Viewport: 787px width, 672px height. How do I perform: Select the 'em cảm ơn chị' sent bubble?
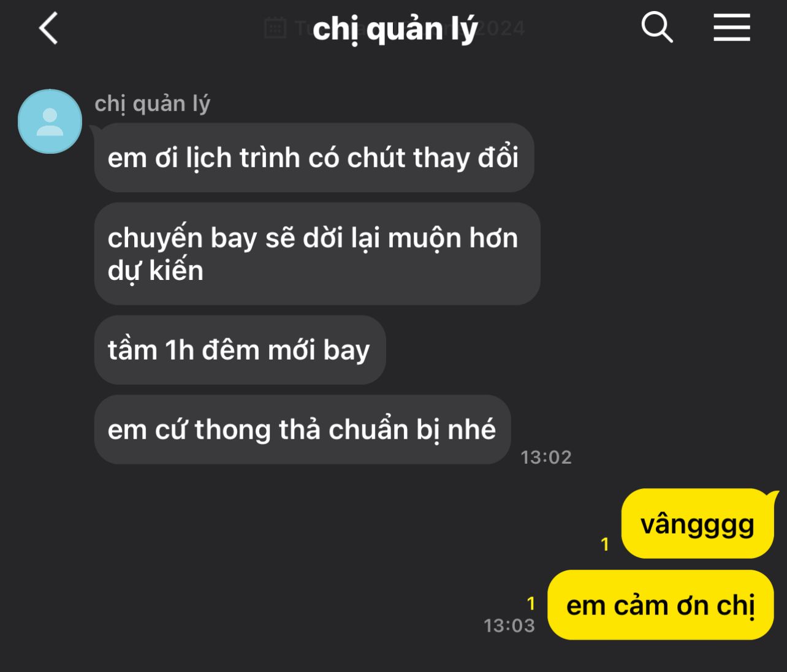click(x=661, y=605)
